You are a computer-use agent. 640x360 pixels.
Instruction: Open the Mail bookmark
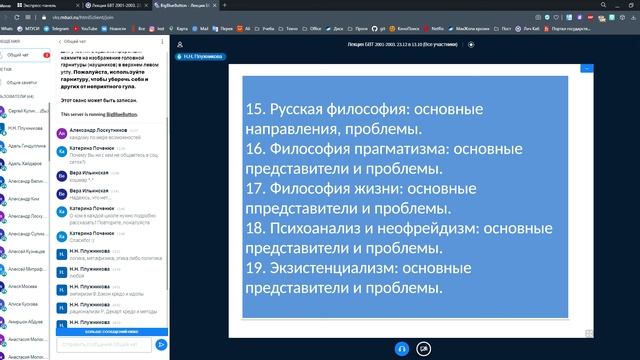tap(200, 29)
